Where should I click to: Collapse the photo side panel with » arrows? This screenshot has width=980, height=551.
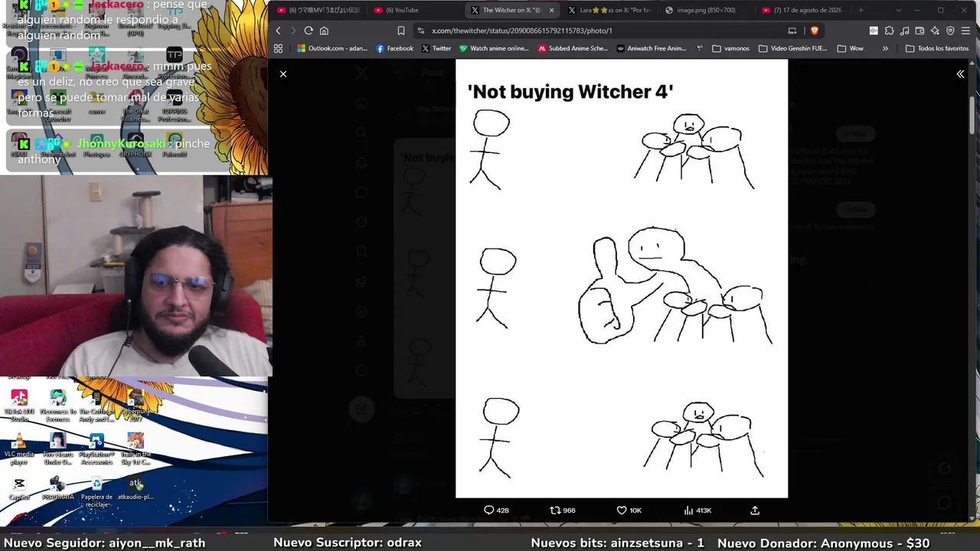pos(960,74)
